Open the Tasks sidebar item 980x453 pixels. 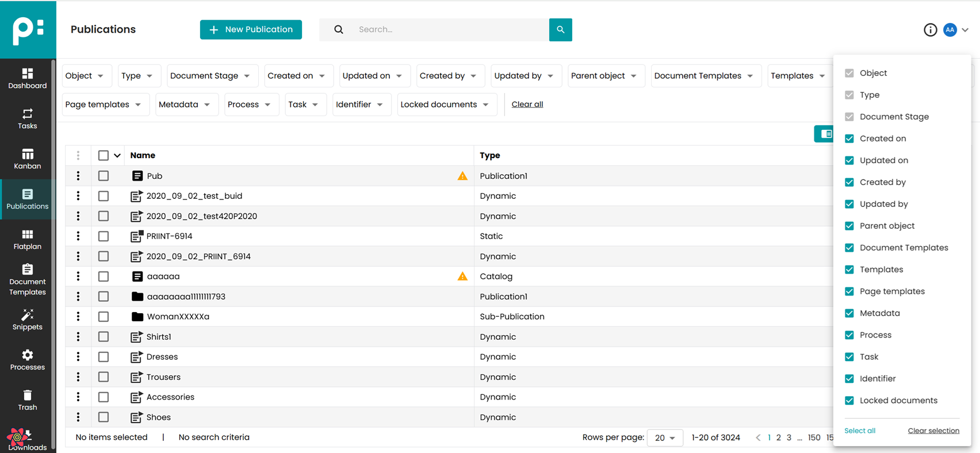tap(28, 118)
